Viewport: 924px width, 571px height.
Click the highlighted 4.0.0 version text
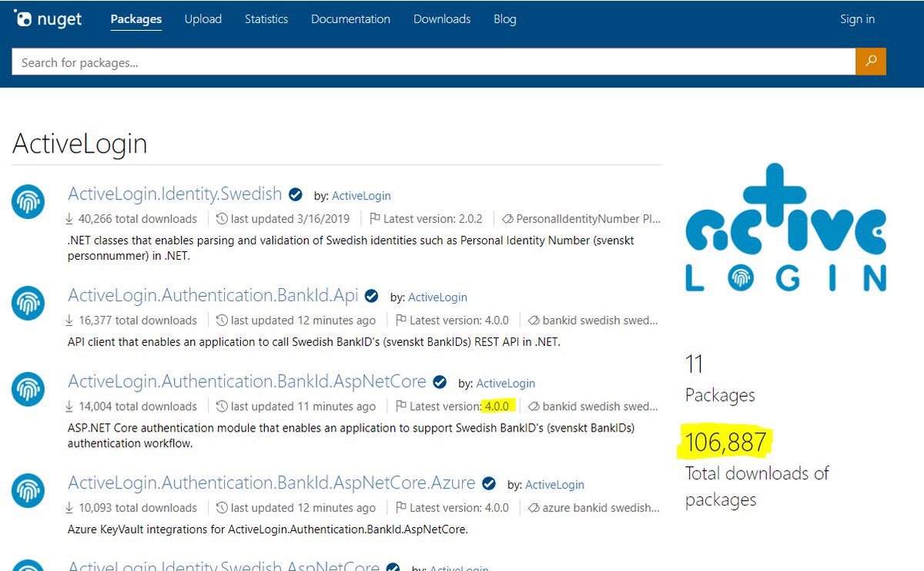[497, 407]
